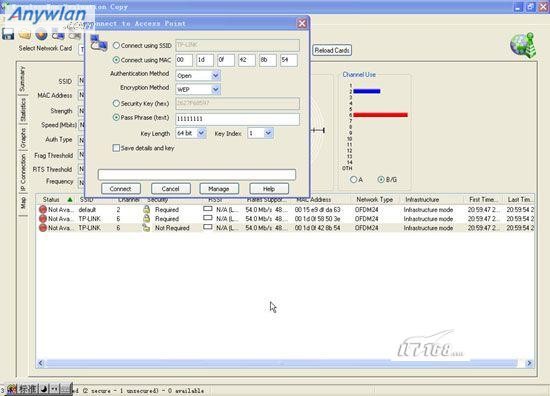Click the Connect button in the dialog

pos(121,189)
